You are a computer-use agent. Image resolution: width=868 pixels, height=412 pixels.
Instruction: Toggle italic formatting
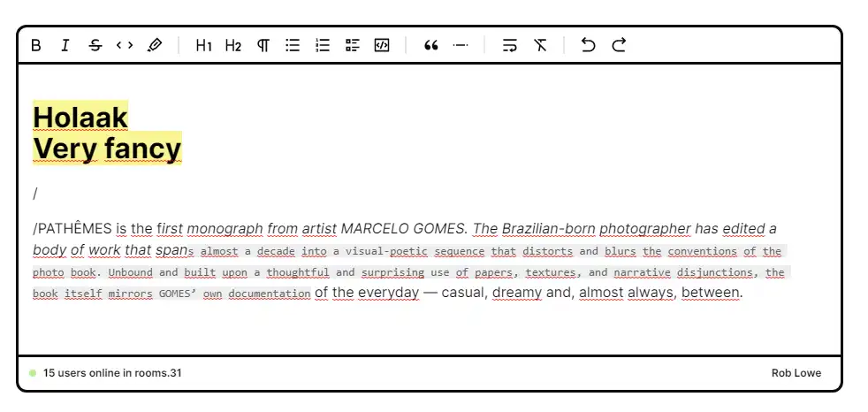point(65,45)
